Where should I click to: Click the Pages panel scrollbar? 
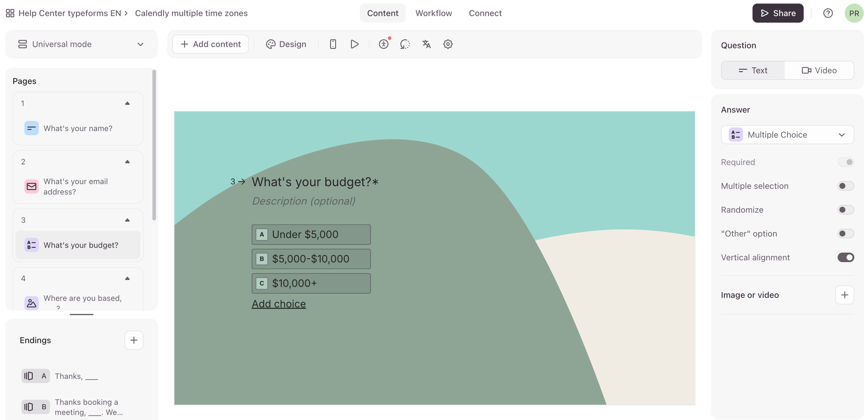click(154, 145)
